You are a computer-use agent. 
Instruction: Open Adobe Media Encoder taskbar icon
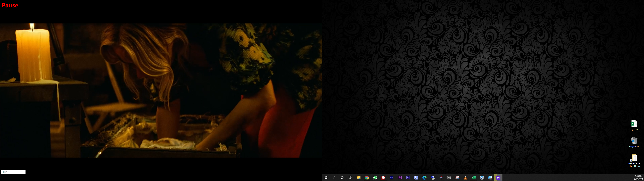pos(408,178)
